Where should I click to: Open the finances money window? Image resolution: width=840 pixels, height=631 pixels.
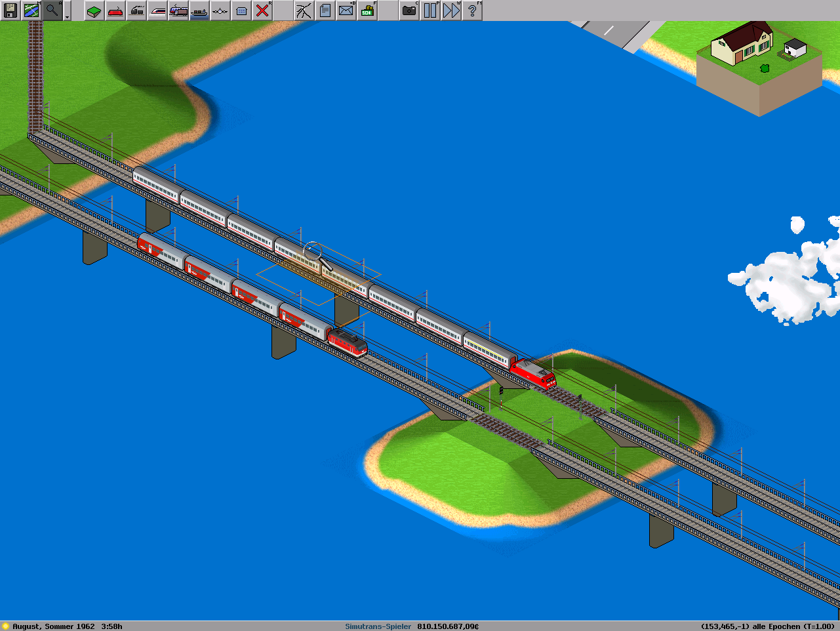pyautogui.click(x=367, y=10)
